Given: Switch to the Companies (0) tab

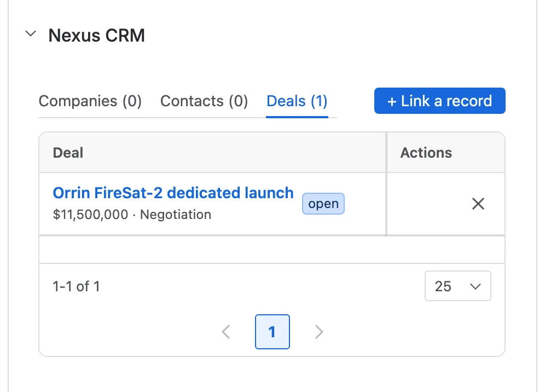Looking at the screenshot, I should click(x=90, y=101).
